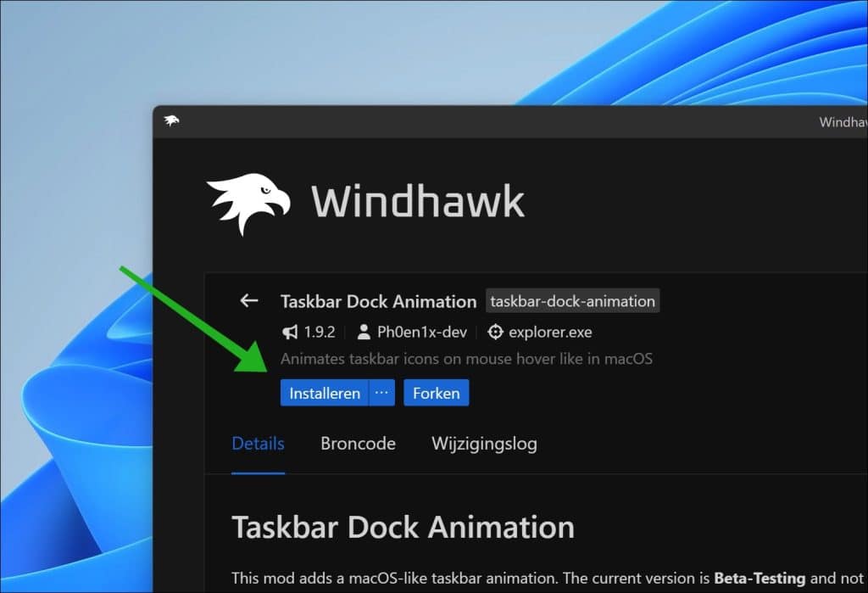
Task: Click the mod title beside the back arrow
Action: [x=378, y=301]
